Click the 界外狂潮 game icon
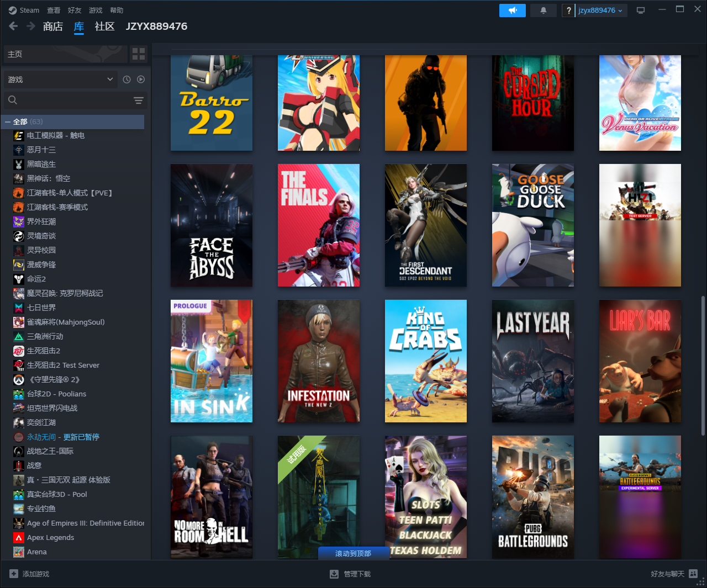 tap(19, 221)
